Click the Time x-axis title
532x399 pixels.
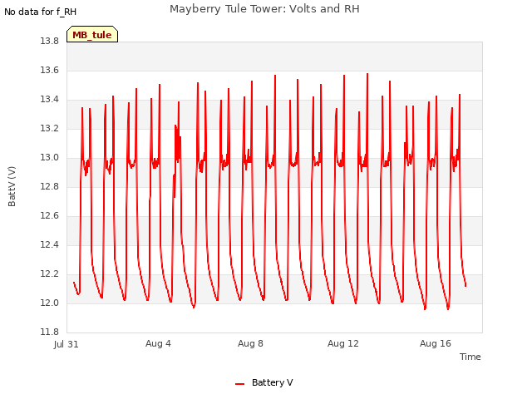tap(470, 357)
